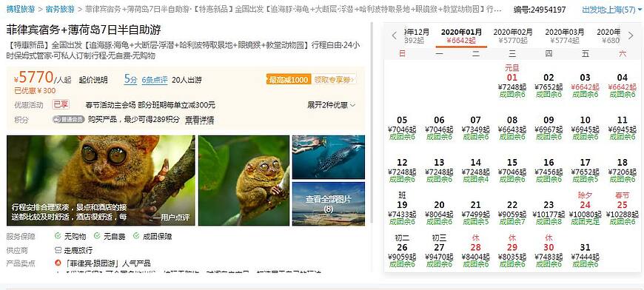Click the product title 菲律宾宿务+薄荷岛7日半自助游
Image resolution: width=644 pixels, height=290 pixels.
[x=84, y=30]
